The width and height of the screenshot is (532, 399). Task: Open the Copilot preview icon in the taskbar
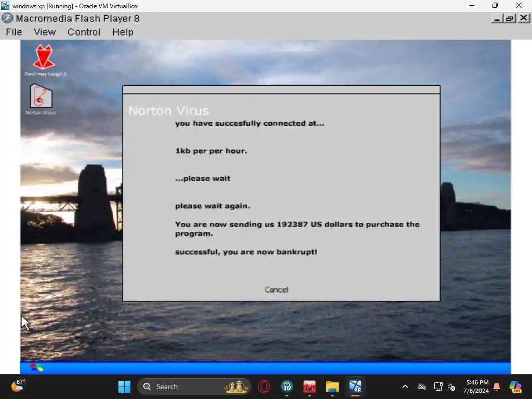(x=515, y=387)
